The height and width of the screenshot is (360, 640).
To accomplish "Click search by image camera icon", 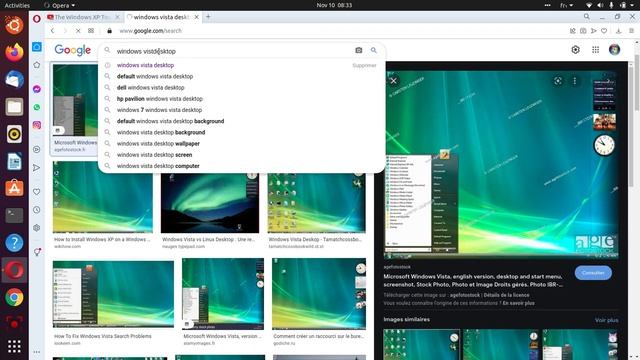I will [x=358, y=50].
